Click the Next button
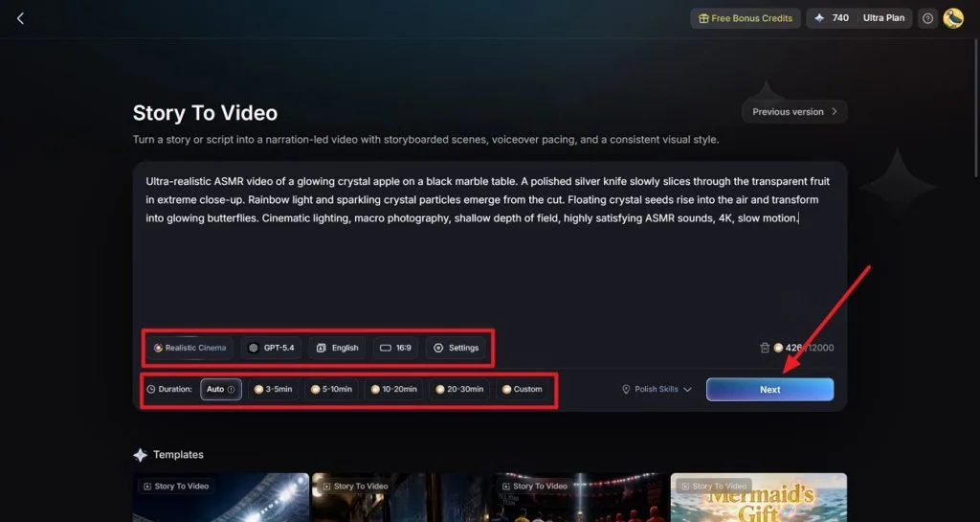 (x=770, y=389)
